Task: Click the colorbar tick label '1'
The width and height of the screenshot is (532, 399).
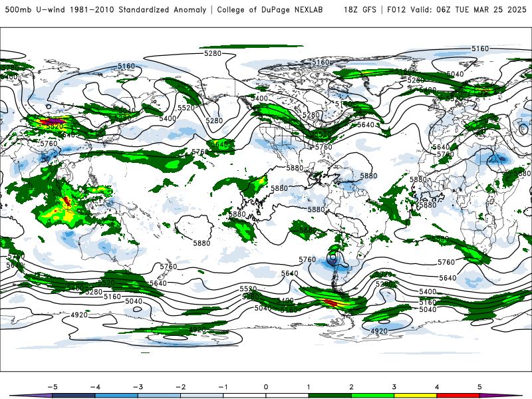Action: [x=309, y=387]
